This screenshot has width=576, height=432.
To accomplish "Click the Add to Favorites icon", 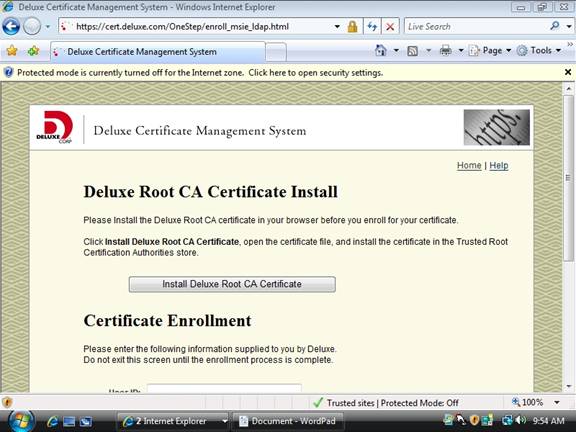I will tap(33, 51).
